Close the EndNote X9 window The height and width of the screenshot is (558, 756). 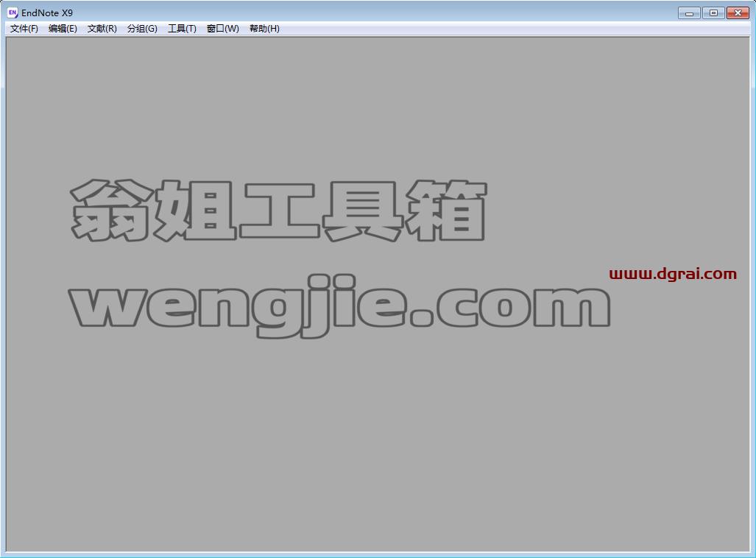click(738, 13)
